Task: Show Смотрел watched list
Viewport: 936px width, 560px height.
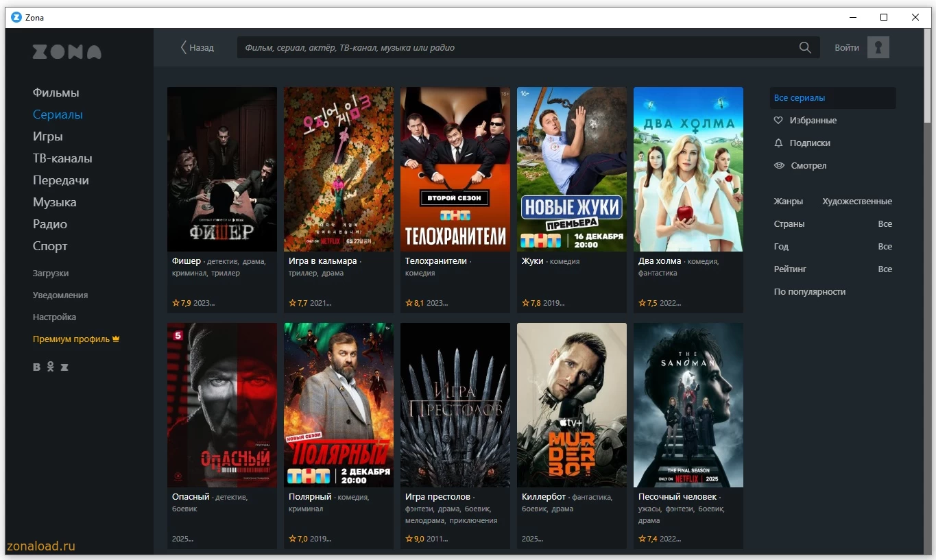Action: pyautogui.click(x=808, y=166)
